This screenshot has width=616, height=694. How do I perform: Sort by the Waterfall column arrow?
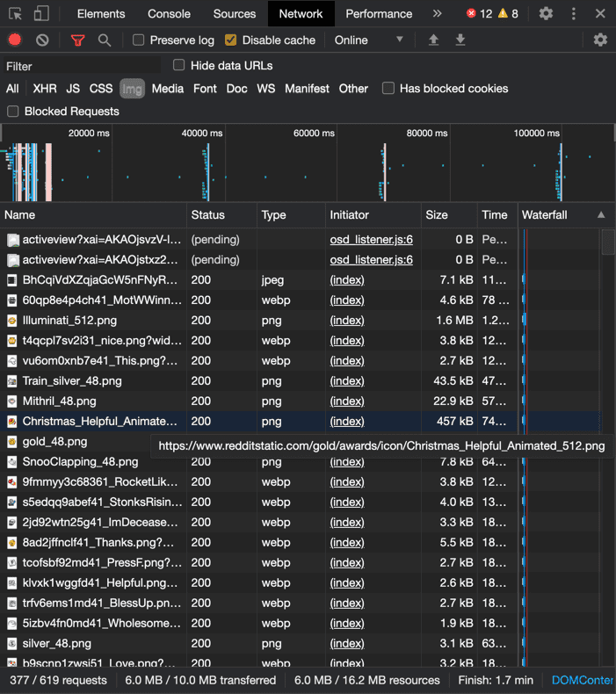pyautogui.click(x=601, y=215)
